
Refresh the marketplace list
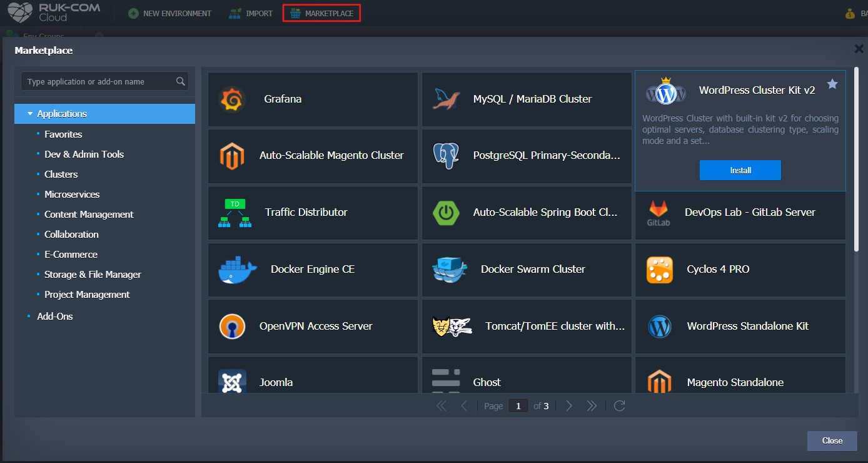pos(620,406)
